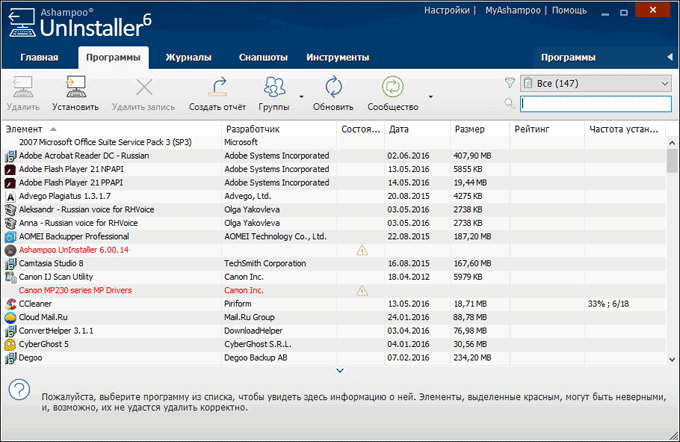Click the Adobe Flash Player 21 NPAPI icon
The image size is (680, 442).
10,170
